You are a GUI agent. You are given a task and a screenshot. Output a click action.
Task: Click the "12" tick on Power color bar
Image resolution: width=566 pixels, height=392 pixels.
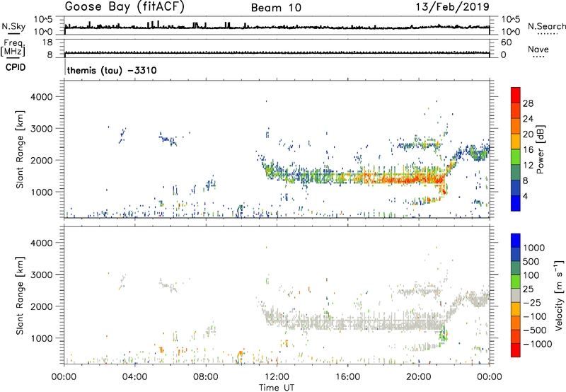[x=528, y=166]
